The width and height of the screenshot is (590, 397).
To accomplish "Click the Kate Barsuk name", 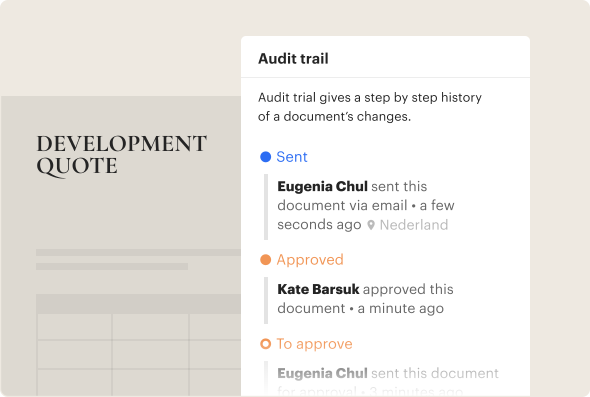I will click(318, 289).
